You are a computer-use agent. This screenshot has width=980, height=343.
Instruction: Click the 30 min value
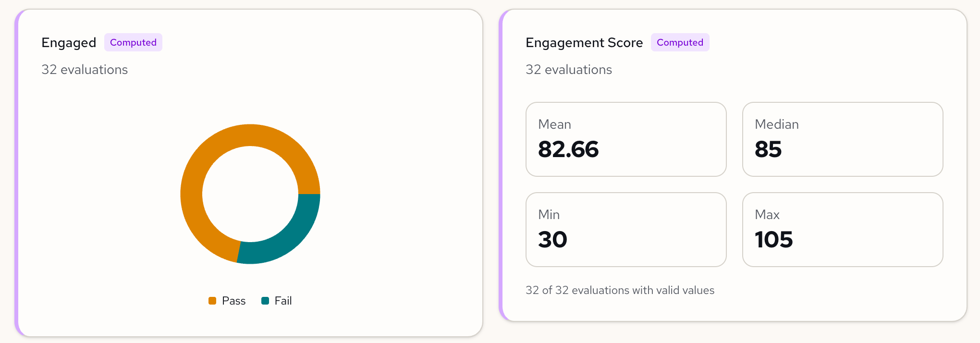(552, 240)
